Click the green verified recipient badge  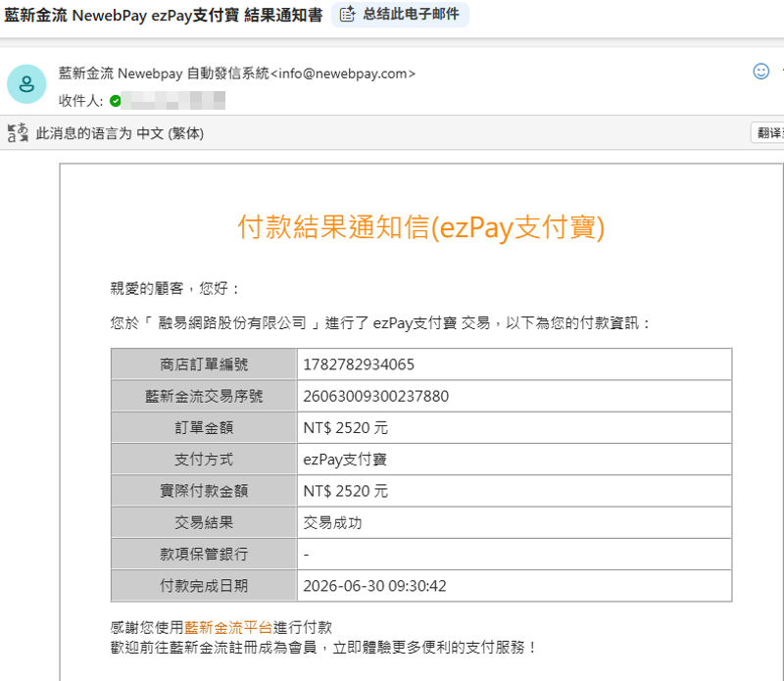point(115,101)
